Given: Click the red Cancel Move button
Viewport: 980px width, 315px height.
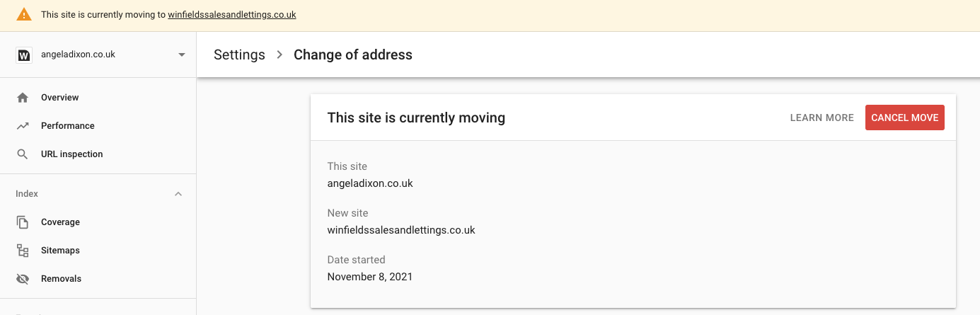Looking at the screenshot, I should click(x=904, y=118).
